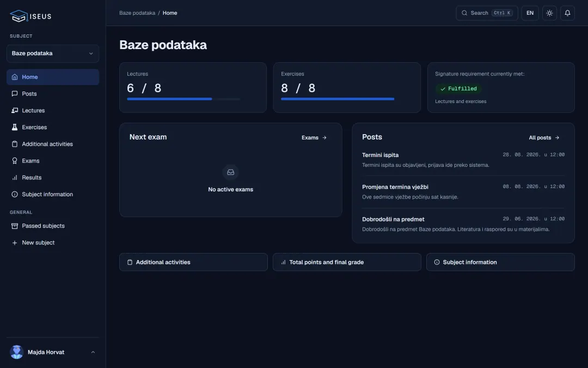Click the post date 28. 08. 2026. u 12:00

click(534, 155)
